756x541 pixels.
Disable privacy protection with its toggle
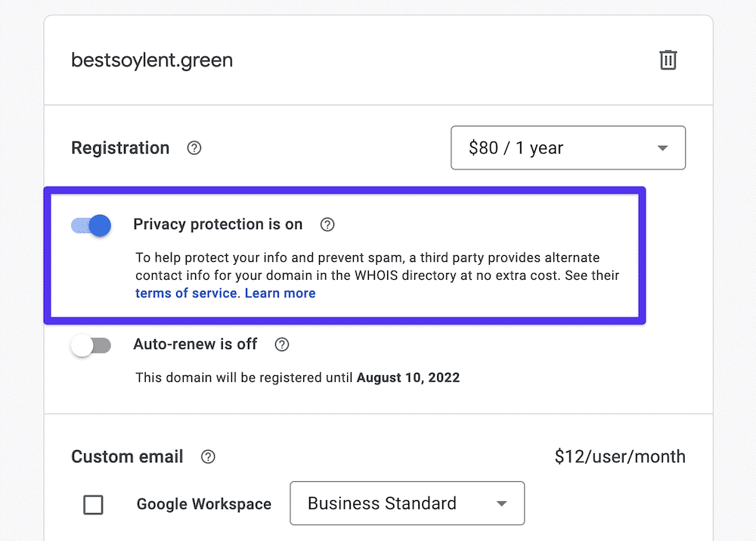tap(91, 225)
